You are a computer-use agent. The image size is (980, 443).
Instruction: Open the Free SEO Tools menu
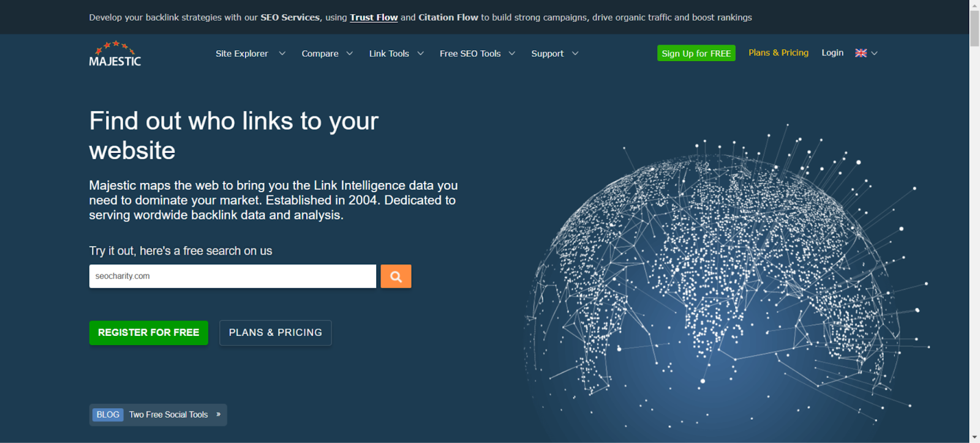click(x=470, y=53)
